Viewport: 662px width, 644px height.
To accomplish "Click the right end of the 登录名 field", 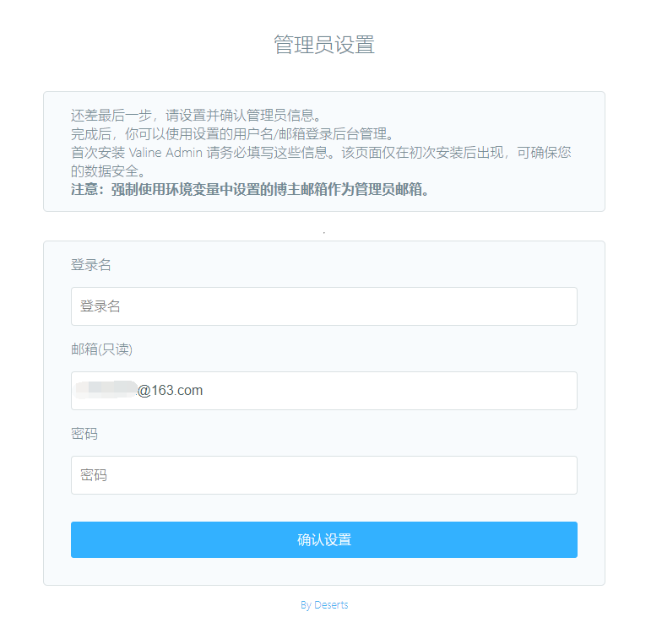I will [557, 306].
